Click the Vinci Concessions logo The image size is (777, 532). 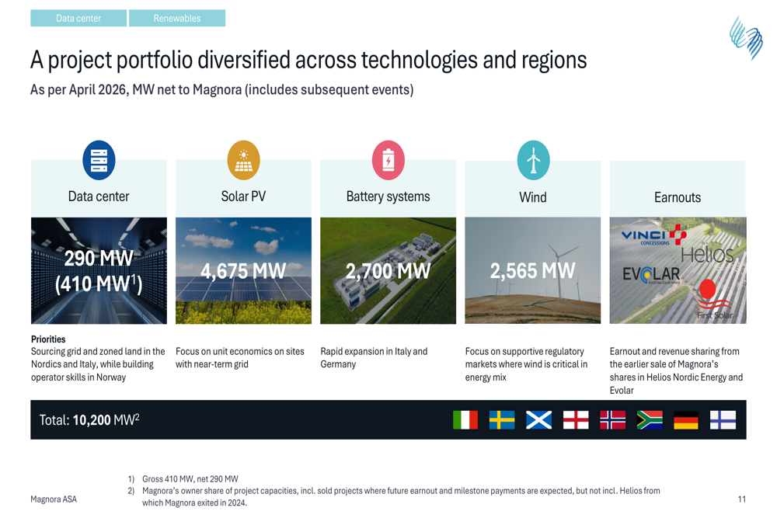coord(653,235)
